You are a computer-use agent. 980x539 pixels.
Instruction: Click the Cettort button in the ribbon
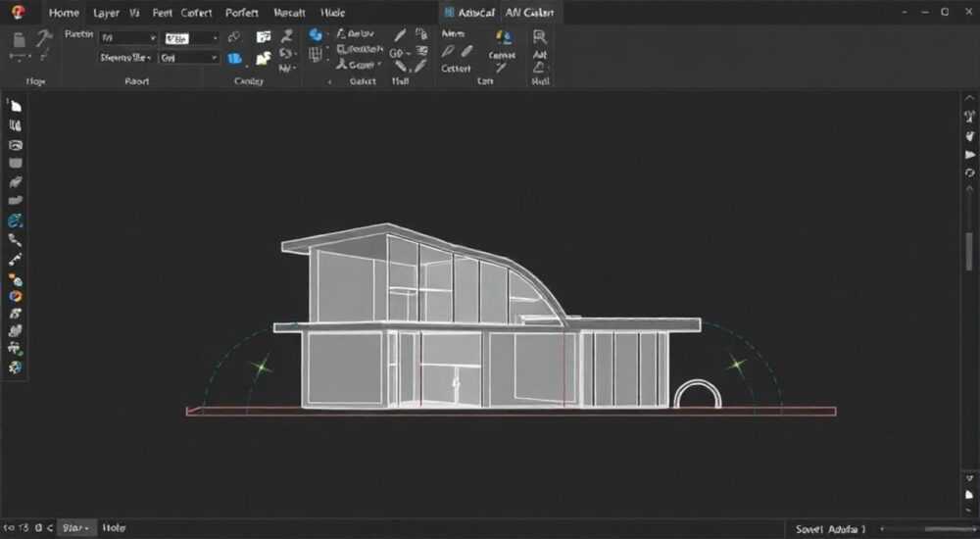(x=456, y=69)
